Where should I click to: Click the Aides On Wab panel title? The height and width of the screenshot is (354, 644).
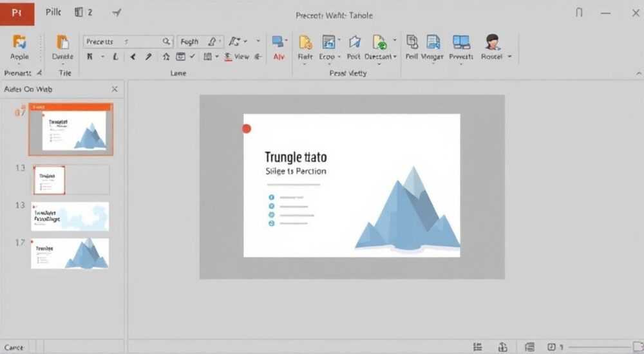pos(28,89)
